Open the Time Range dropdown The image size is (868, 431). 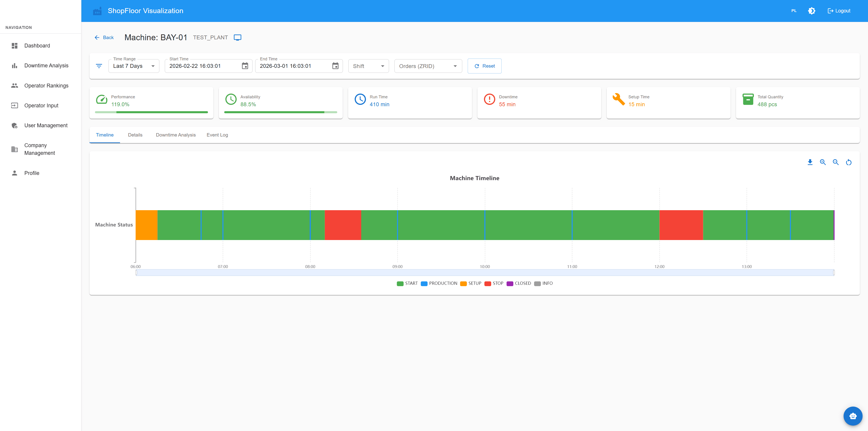click(x=134, y=66)
